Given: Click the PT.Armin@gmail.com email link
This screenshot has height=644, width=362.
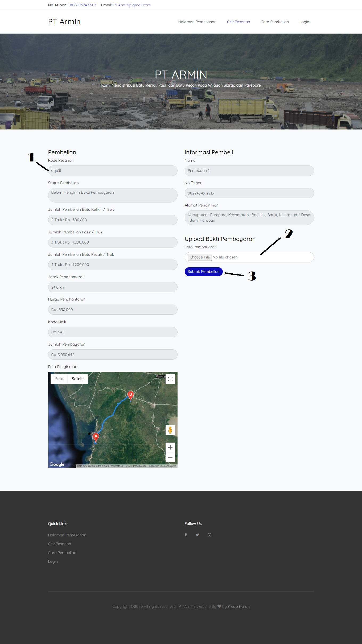Looking at the screenshot, I should [x=132, y=5].
